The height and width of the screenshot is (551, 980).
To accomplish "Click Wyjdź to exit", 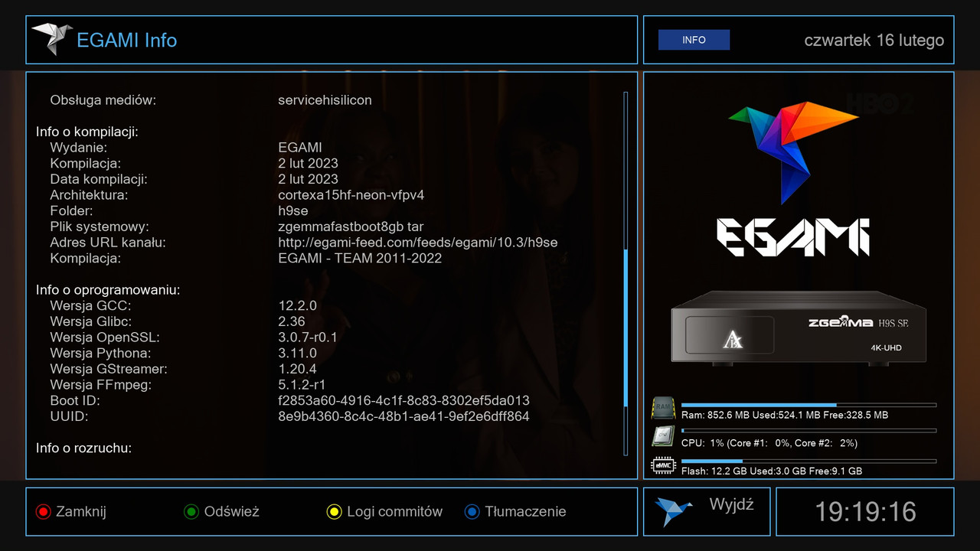I will pos(732,504).
